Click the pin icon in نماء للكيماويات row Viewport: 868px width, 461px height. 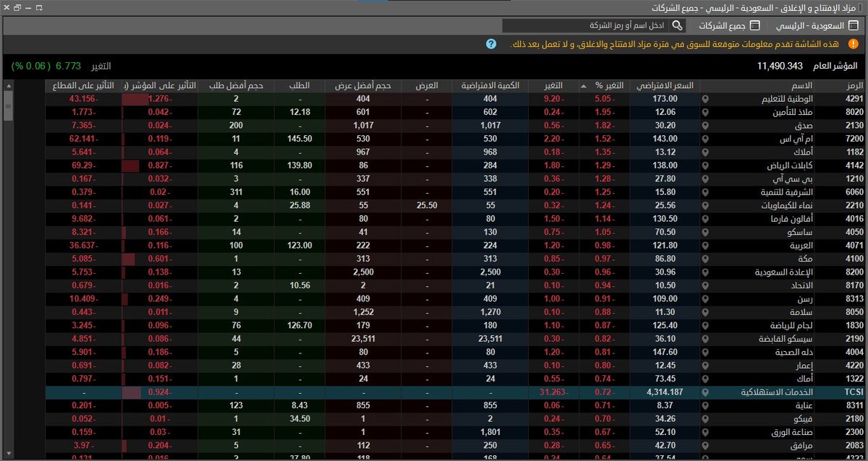pos(705,206)
